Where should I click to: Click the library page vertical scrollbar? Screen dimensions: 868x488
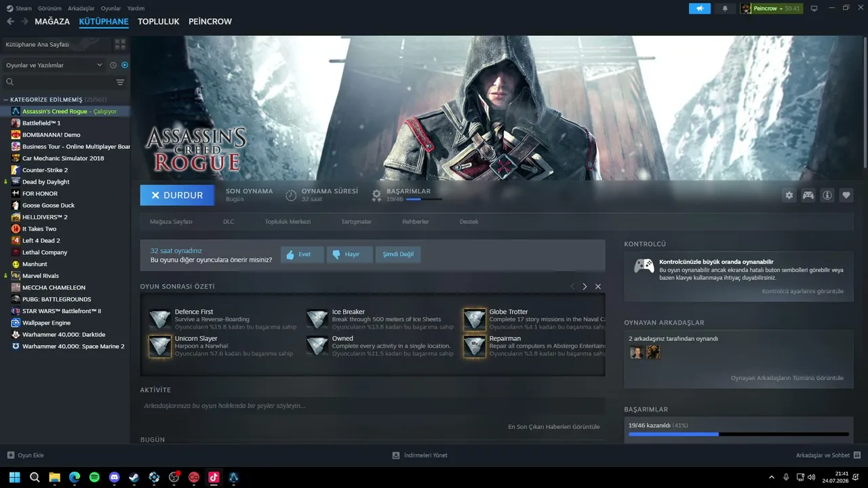coord(865,102)
